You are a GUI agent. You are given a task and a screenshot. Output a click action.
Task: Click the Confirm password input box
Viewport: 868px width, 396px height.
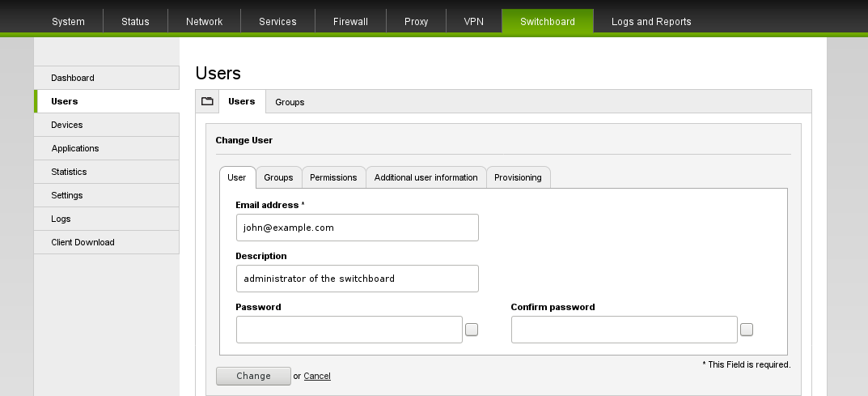624,330
